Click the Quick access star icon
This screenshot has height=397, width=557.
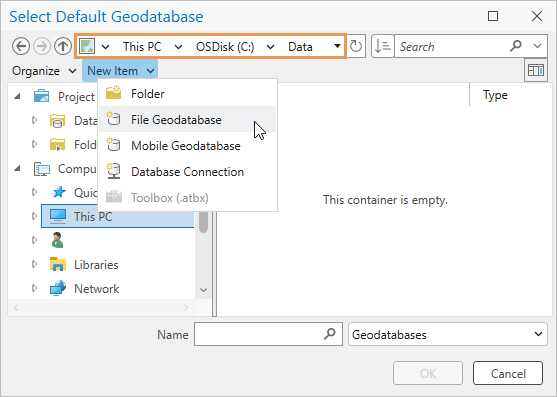59,192
